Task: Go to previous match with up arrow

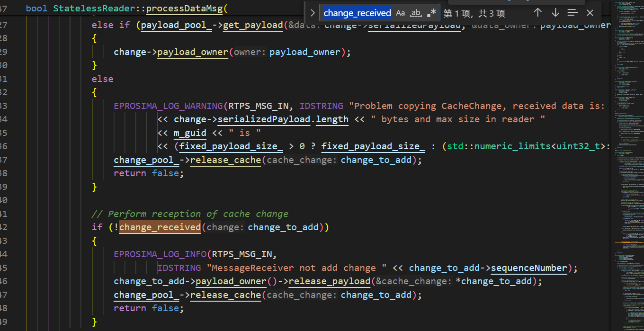Action: pos(537,13)
